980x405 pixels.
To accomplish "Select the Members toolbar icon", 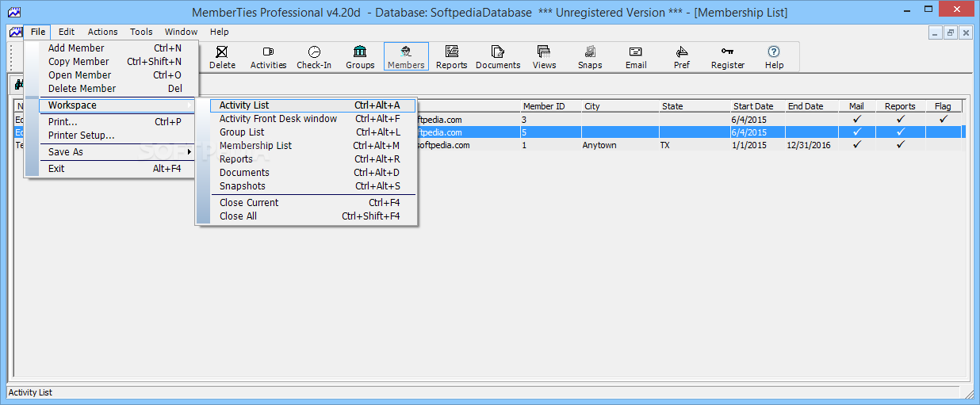I will click(x=406, y=57).
